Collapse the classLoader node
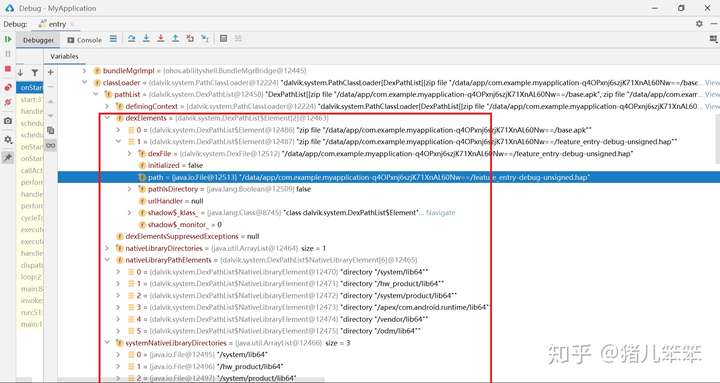 (84, 83)
